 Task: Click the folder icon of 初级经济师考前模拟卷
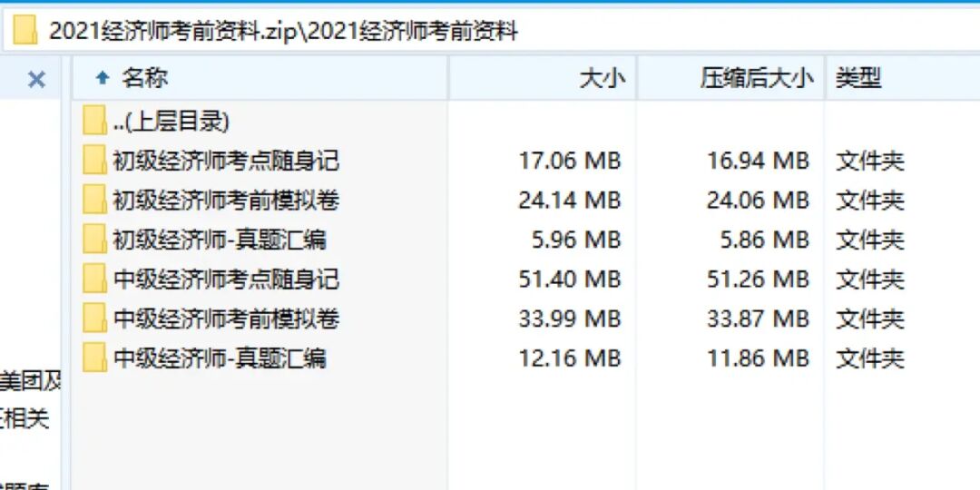point(94,200)
